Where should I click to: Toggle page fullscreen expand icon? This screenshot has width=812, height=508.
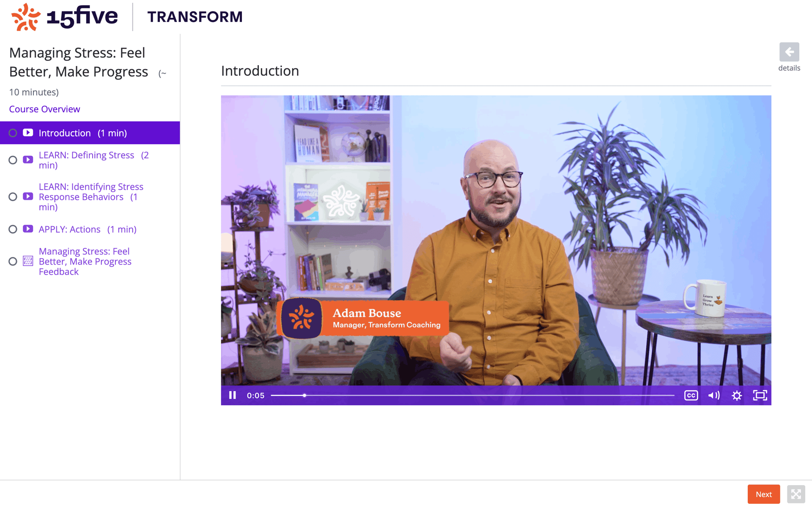(x=796, y=494)
